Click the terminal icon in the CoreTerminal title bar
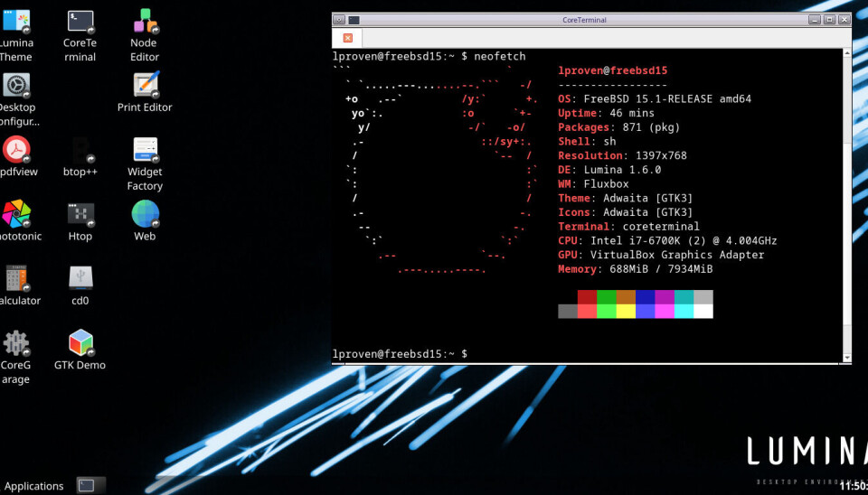 point(354,20)
